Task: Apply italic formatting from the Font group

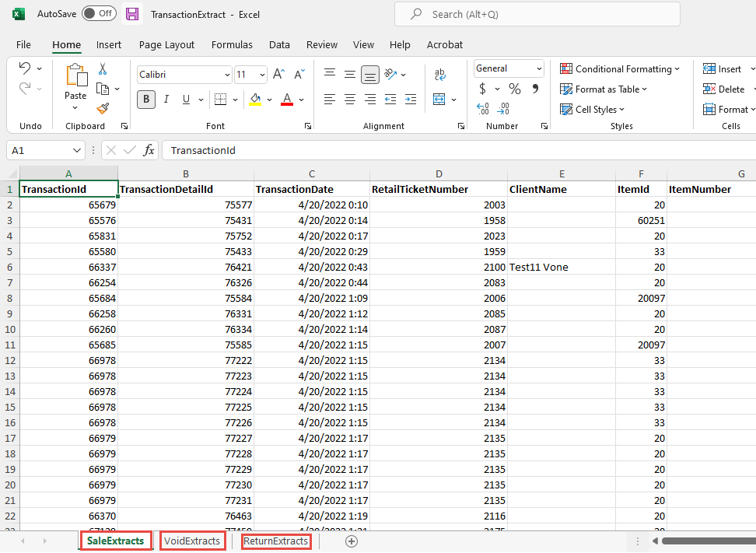Action: coord(166,100)
